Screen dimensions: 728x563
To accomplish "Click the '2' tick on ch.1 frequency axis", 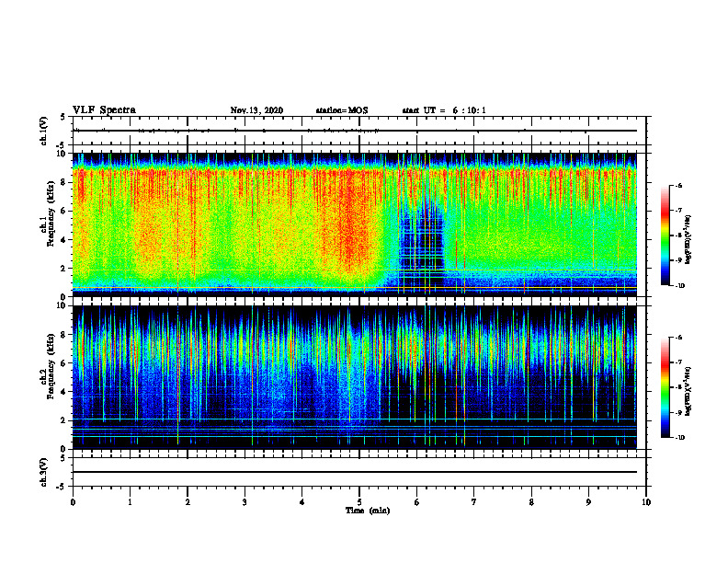I will pyautogui.click(x=63, y=269).
